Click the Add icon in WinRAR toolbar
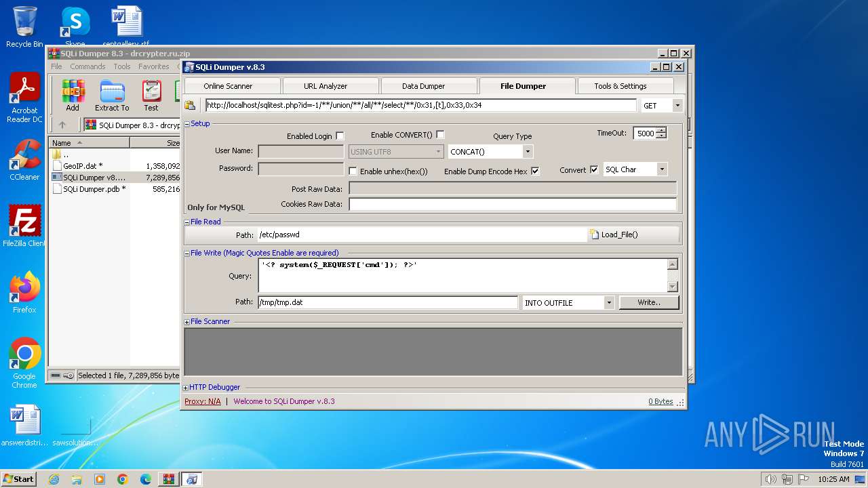The height and width of the screenshot is (488, 868). click(x=73, y=96)
